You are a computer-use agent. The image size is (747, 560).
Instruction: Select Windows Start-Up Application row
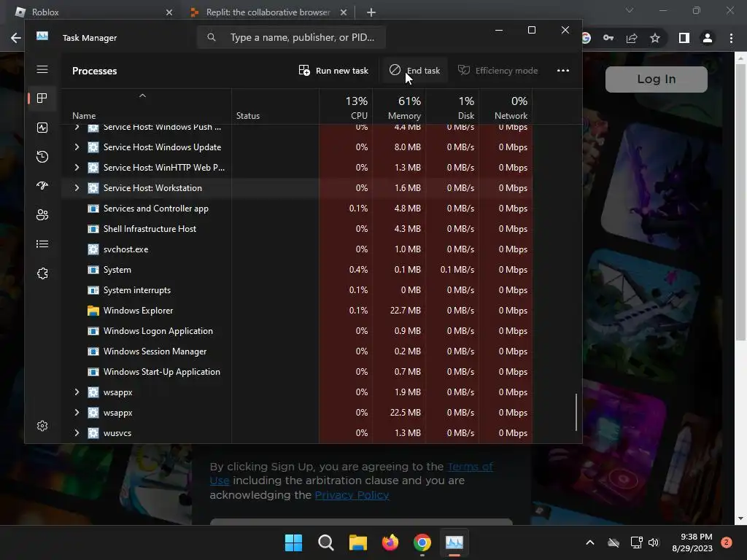point(297,372)
